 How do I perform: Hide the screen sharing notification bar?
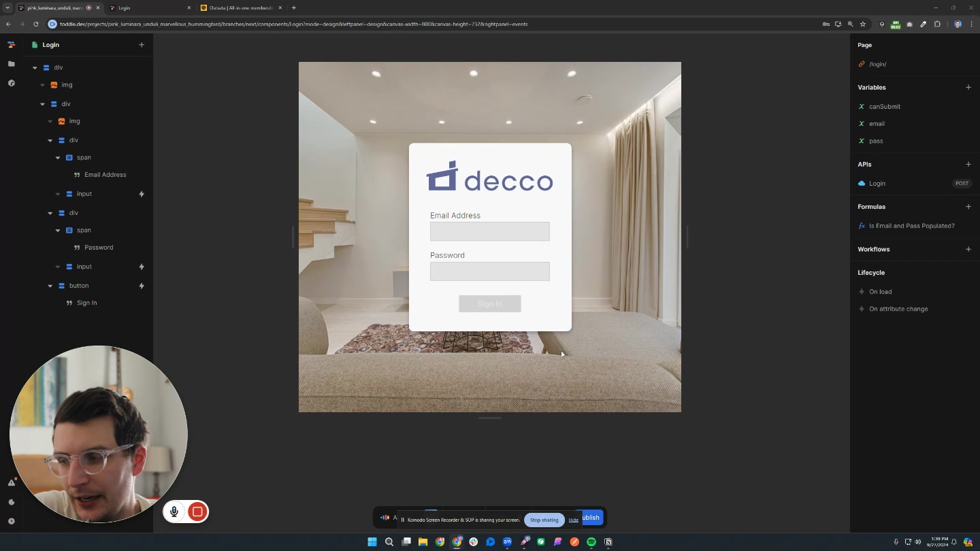coord(574,520)
